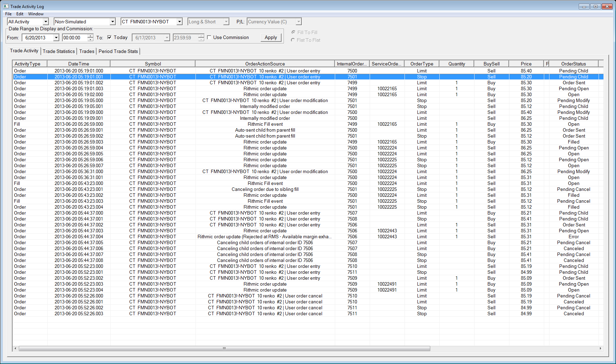616x364 pixels.
Task: Open the Non-Simulated account type dropdown
Action: (113, 22)
